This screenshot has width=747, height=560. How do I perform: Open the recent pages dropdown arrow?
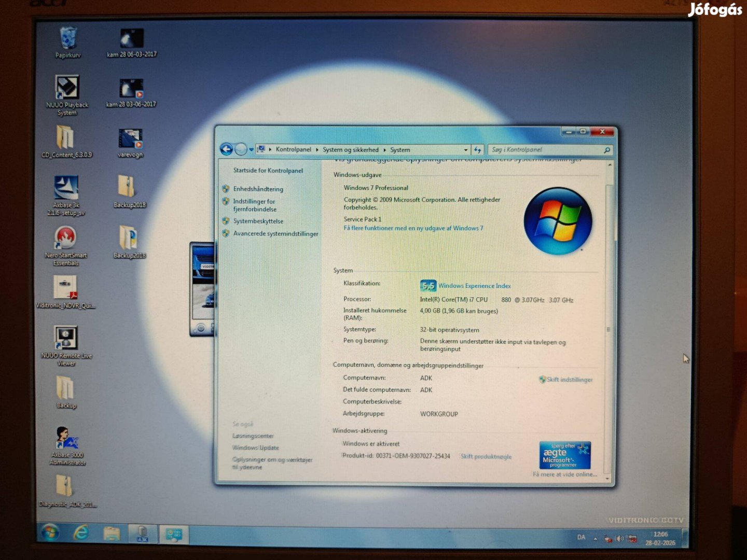point(252,150)
